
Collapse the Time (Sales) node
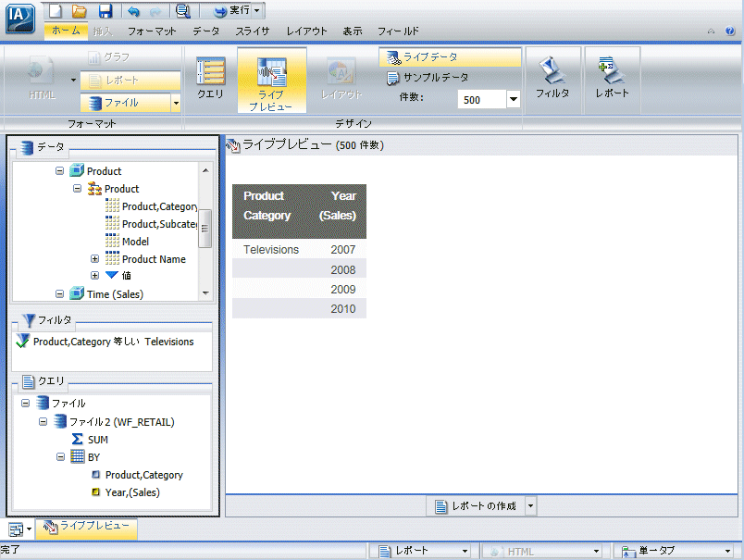[x=59, y=294]
